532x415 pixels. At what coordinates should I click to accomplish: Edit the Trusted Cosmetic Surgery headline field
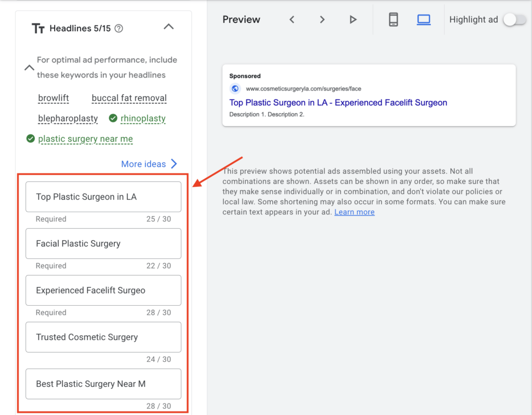click(103, 337)
